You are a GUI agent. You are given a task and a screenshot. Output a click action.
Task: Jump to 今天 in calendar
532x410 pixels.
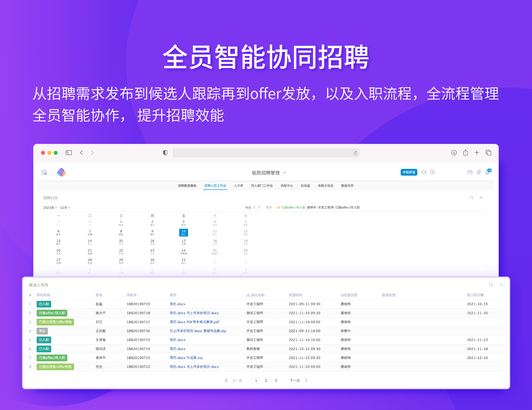(248, 207)
